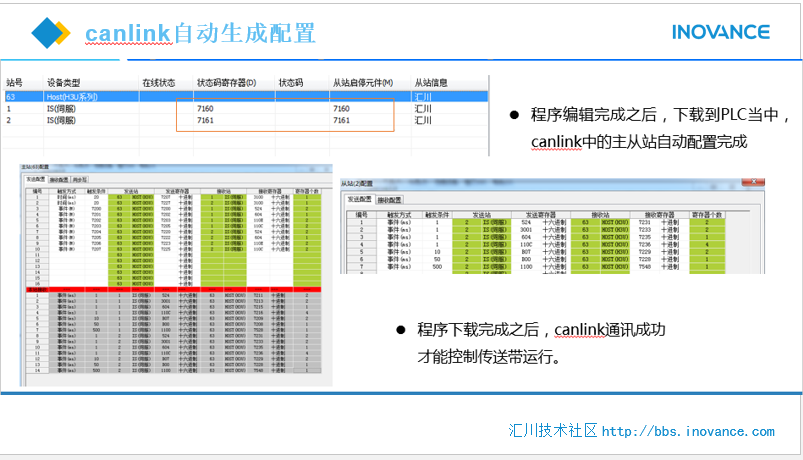Click send register 3001 in slave table
The image size is (803, 460).
pos(526,229)
